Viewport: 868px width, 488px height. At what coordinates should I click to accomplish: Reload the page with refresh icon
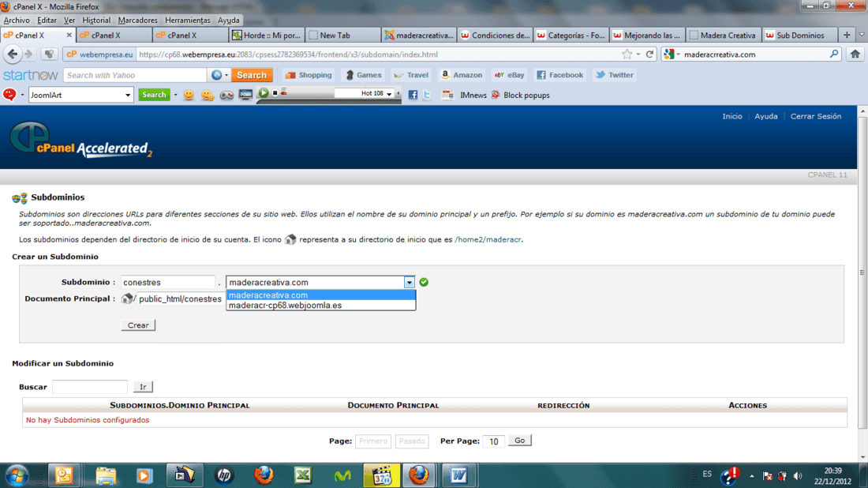(x=650, y=54)
